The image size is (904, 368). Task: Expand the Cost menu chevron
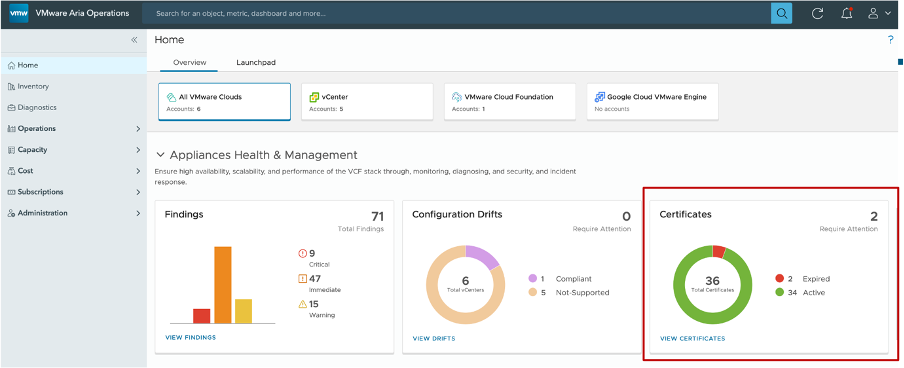tap(138, 171)
